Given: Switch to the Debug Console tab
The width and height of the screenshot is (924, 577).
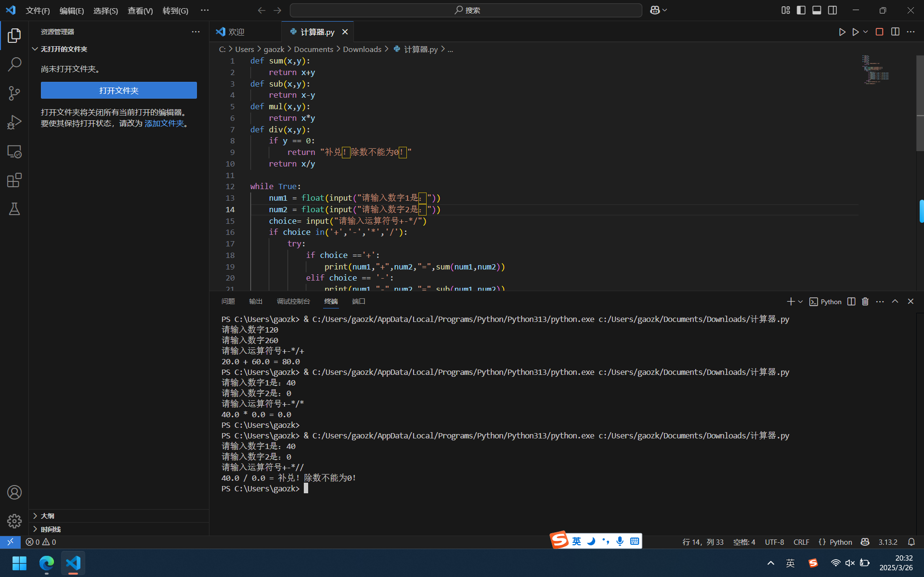Looking at the screenshot, I should coord(293,301).
